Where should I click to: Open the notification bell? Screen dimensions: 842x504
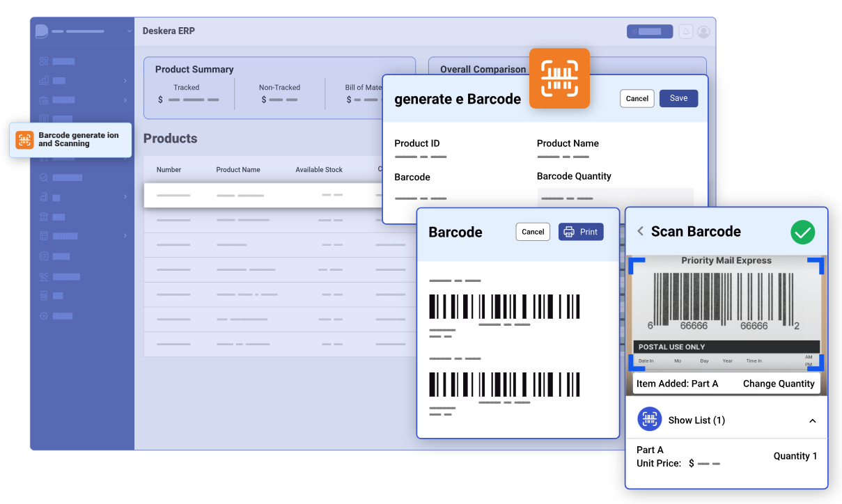coord(686,31)
